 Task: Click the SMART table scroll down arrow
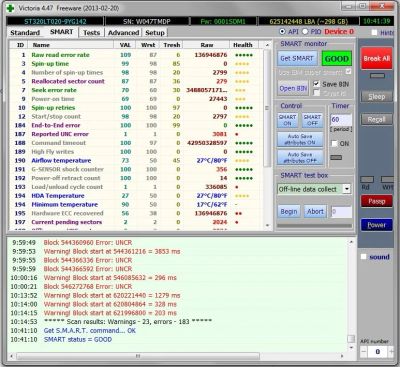coord(267,226)
